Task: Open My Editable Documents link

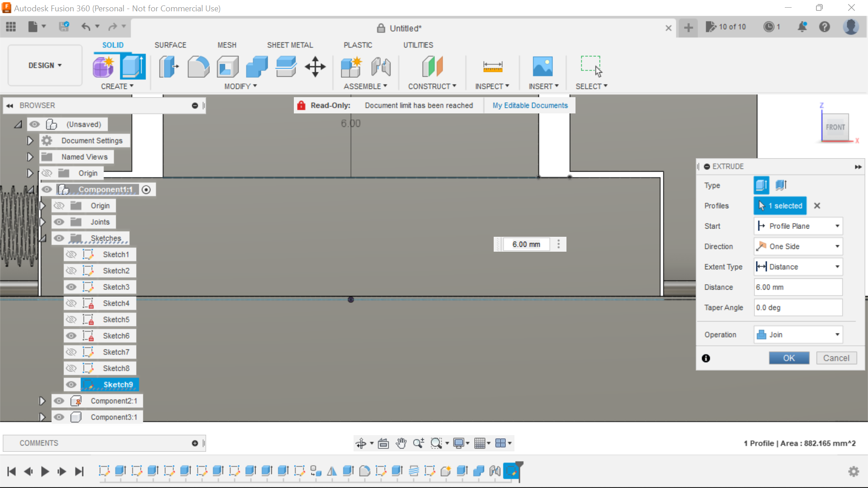Action: [x=530, y=105]
